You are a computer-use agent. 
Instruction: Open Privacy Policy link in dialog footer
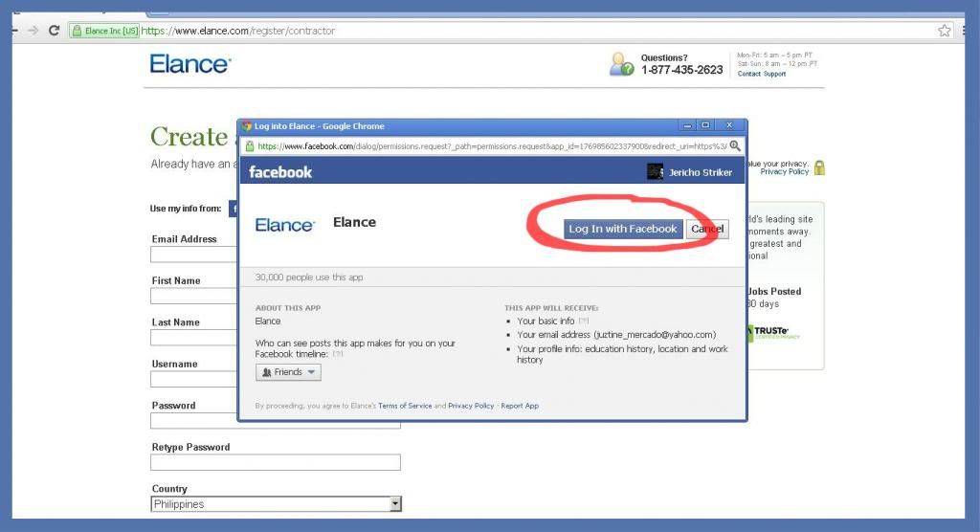tap(471, 406)
